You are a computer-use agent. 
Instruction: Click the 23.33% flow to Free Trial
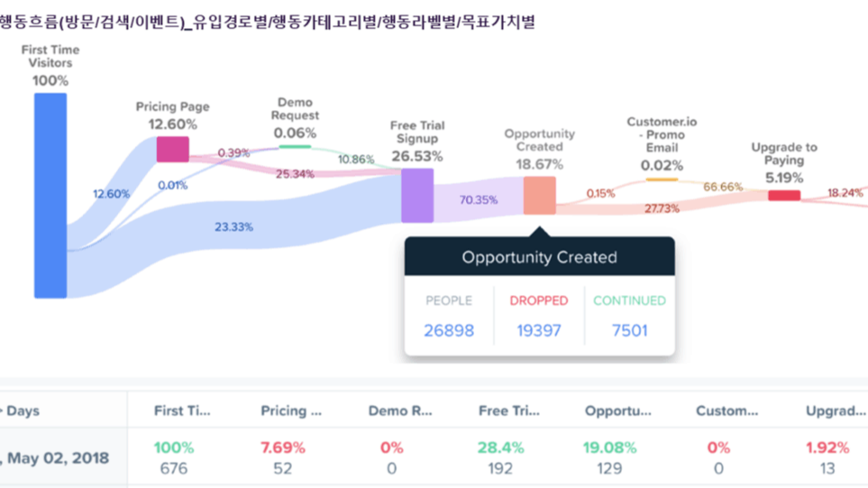pos(233,227)
